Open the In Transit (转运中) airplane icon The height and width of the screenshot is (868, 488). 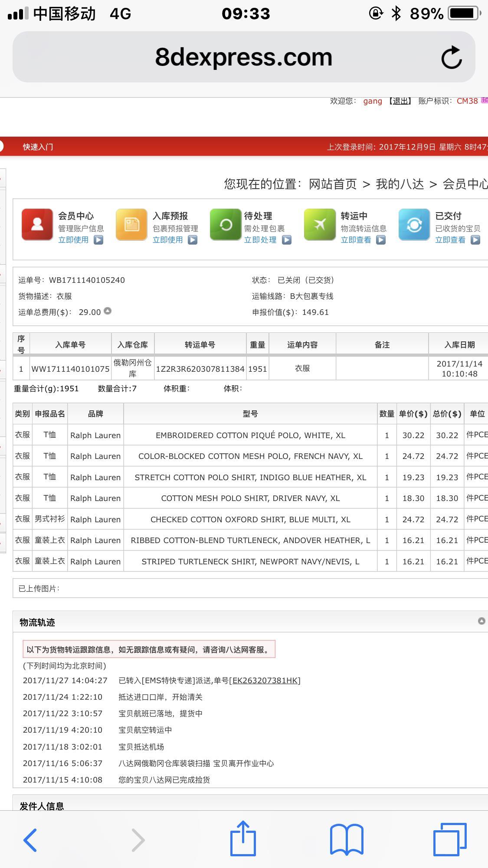320,224
